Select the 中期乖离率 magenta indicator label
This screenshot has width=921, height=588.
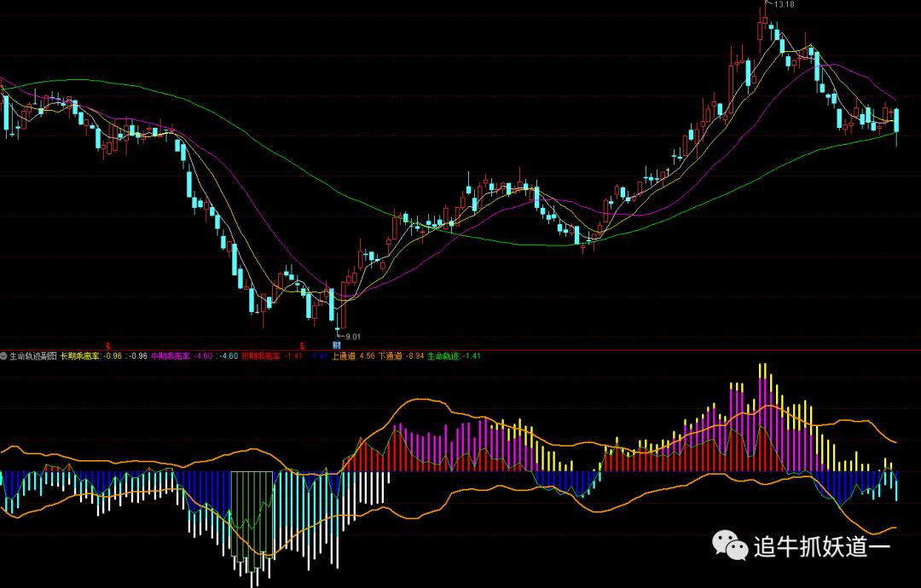pyautogui.click(x=171, y=356)
